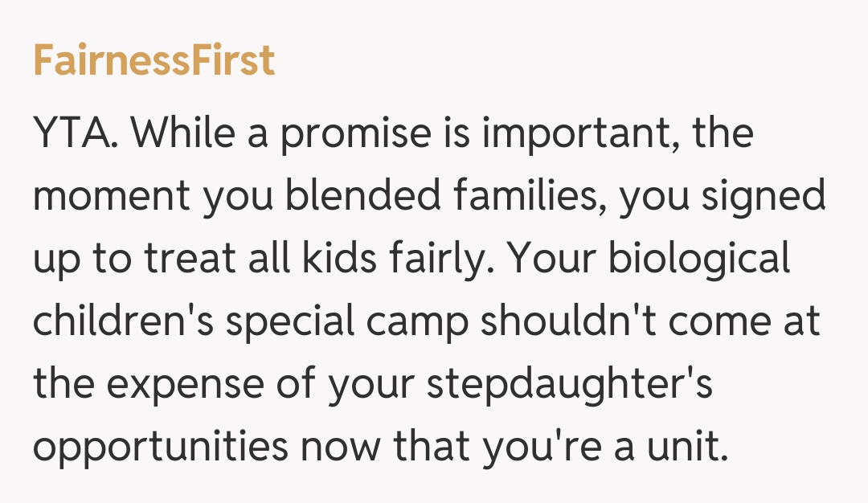
Task: Open the FairnessFirst user profile
Action: [154, 61]
